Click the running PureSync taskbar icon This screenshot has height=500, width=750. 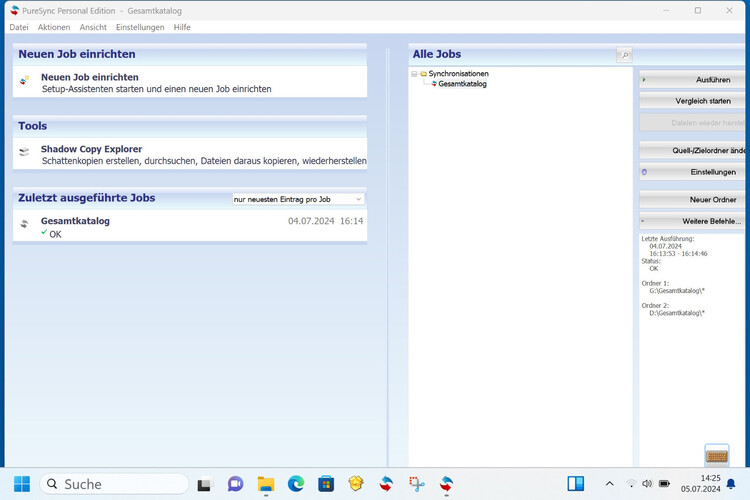point(446,484)
